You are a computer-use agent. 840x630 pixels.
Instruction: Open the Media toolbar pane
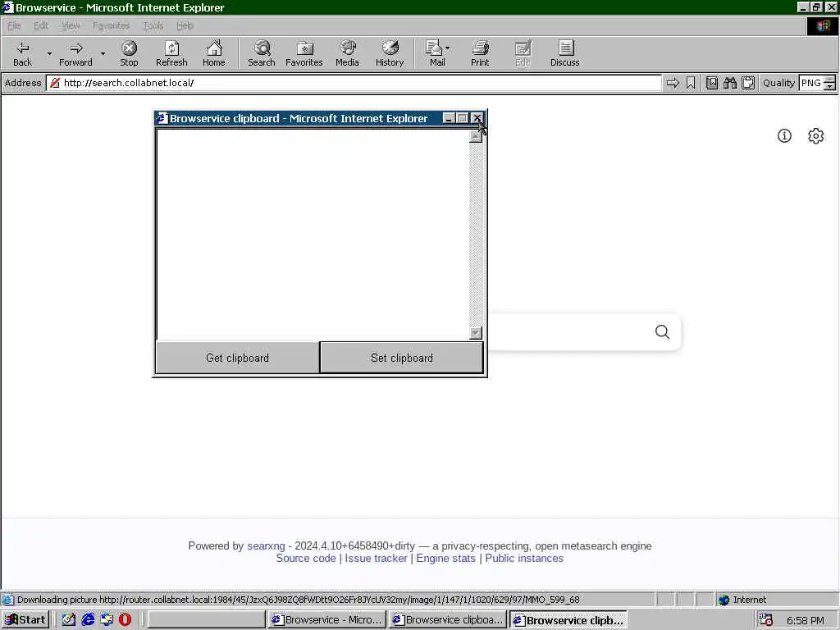click(347, 53)
